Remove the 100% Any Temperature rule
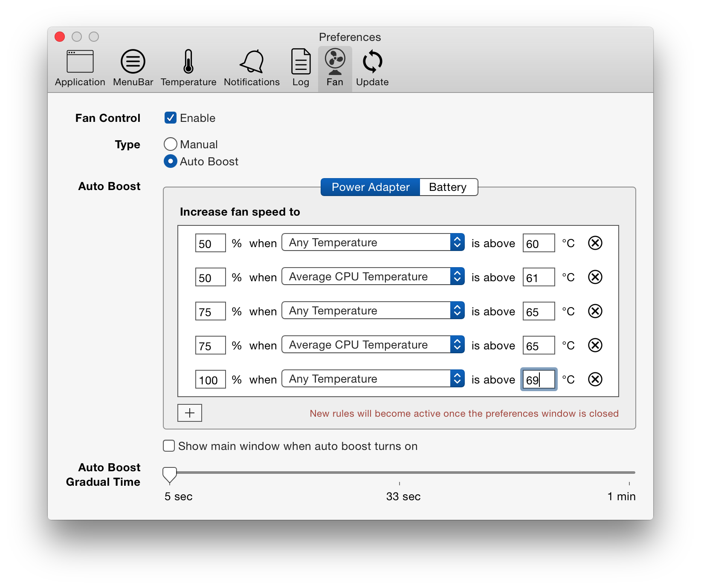 (595, 379)
